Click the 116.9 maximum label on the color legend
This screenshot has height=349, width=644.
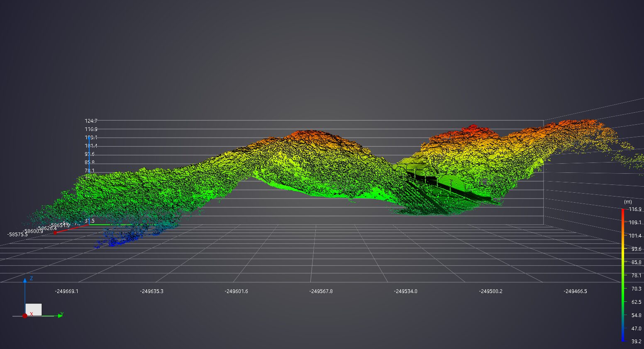click(635, 209)
